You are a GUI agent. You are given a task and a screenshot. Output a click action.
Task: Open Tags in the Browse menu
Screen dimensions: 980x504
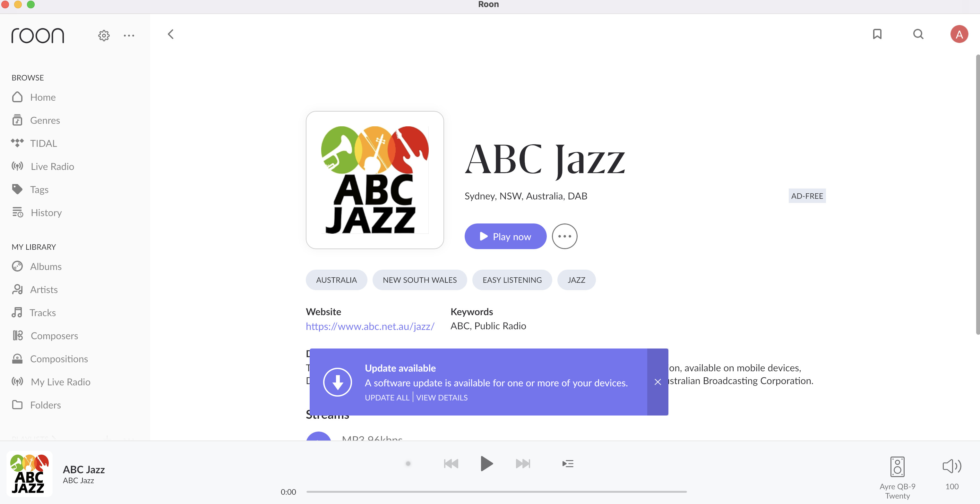(x=39, y=189)
